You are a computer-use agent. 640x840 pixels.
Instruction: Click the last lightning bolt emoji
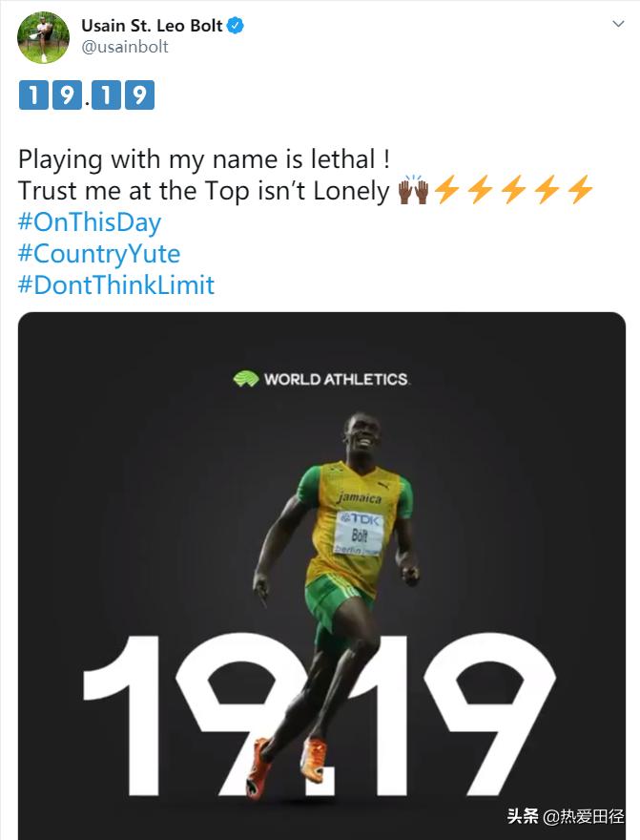coord(580,191)
